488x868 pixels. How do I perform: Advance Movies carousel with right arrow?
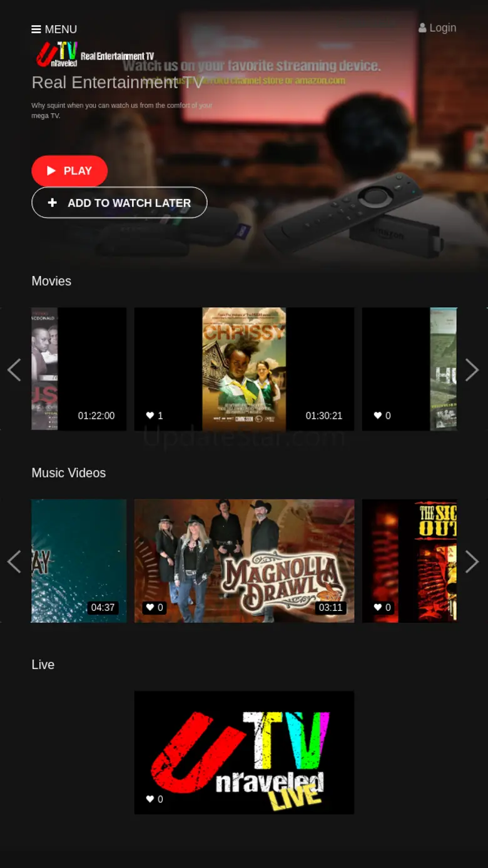(x=472, y=370)
